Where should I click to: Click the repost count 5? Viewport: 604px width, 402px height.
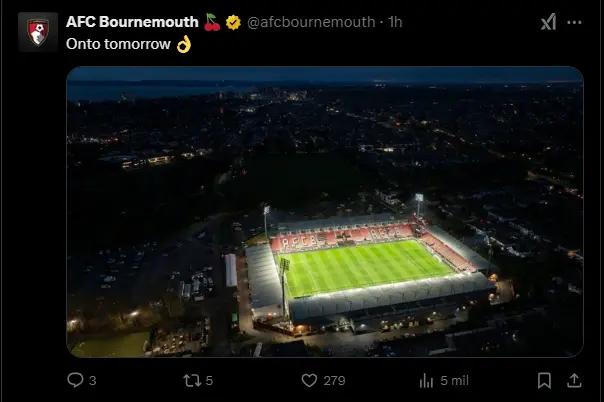pos(211,380)
